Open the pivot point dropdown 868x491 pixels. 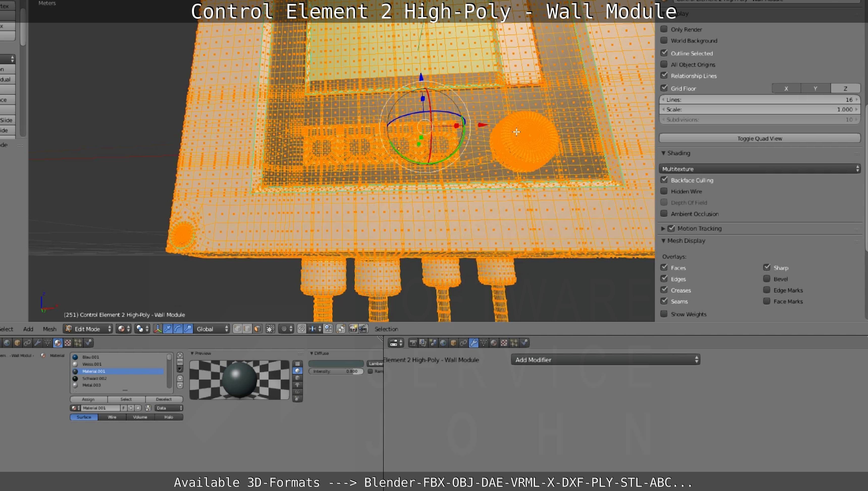click(x=143, y=329)
